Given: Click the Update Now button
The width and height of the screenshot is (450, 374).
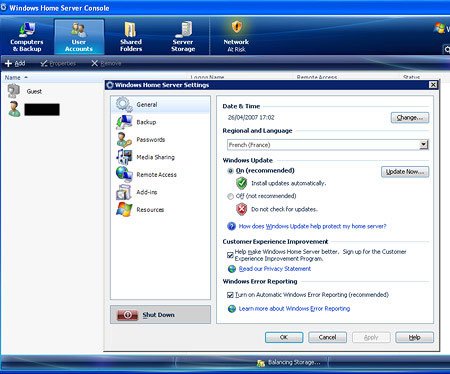Looking at the screenshot, I should (405, 172).
